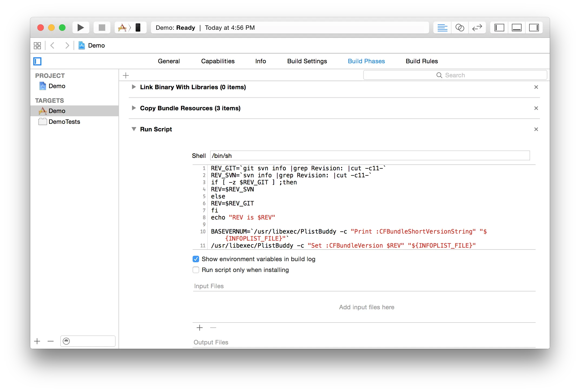Toggle the Debug area bottom panel icon

pyautogui.click(x=516, y=28)
